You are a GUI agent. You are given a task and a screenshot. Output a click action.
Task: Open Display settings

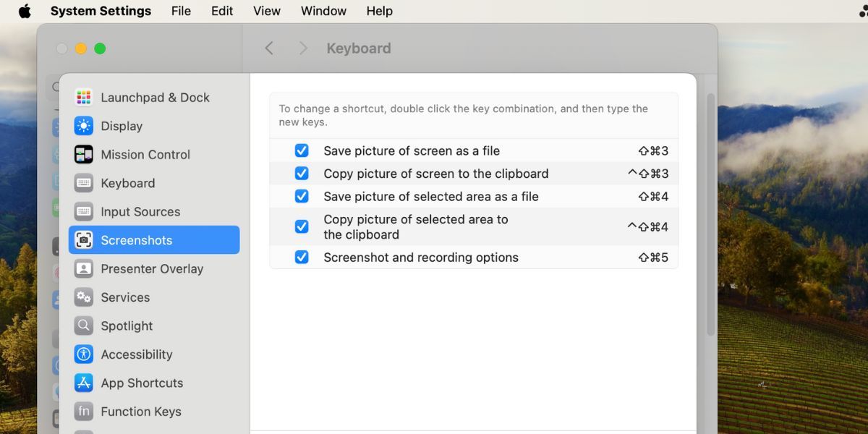[x=122, y=126]
